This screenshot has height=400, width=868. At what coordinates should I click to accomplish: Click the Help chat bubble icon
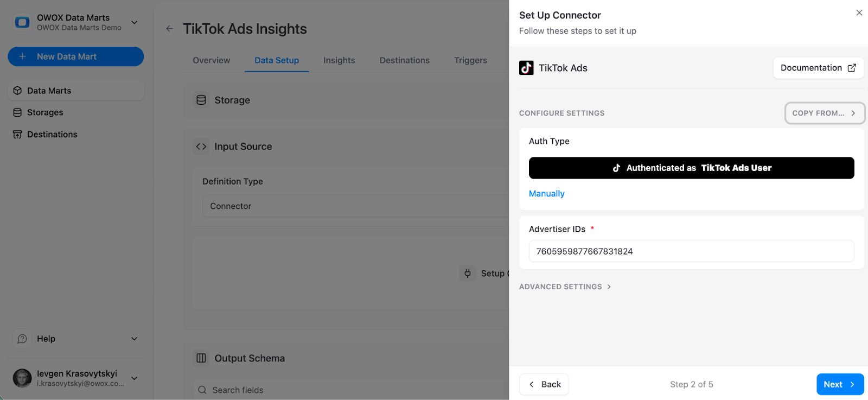[22, 339]
